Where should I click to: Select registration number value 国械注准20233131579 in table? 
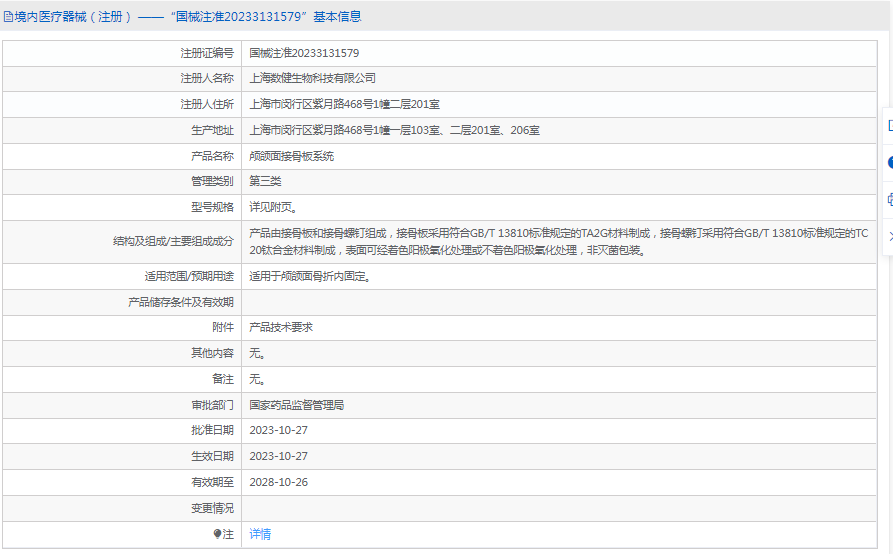304,53
